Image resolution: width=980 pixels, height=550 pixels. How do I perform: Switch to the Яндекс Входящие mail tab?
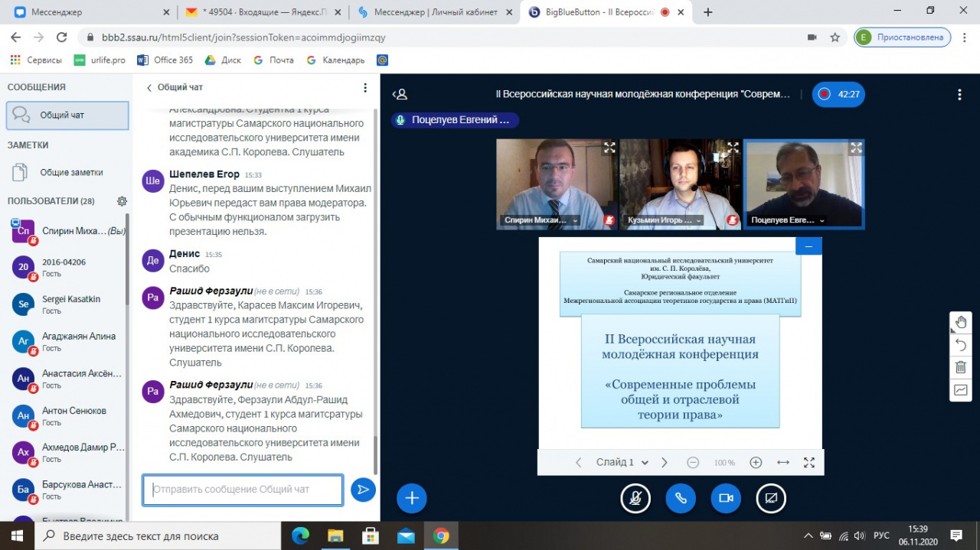point(262,12)
